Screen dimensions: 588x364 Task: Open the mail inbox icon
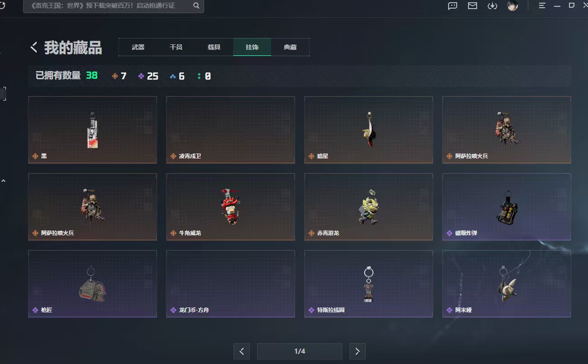pos(472,6)
